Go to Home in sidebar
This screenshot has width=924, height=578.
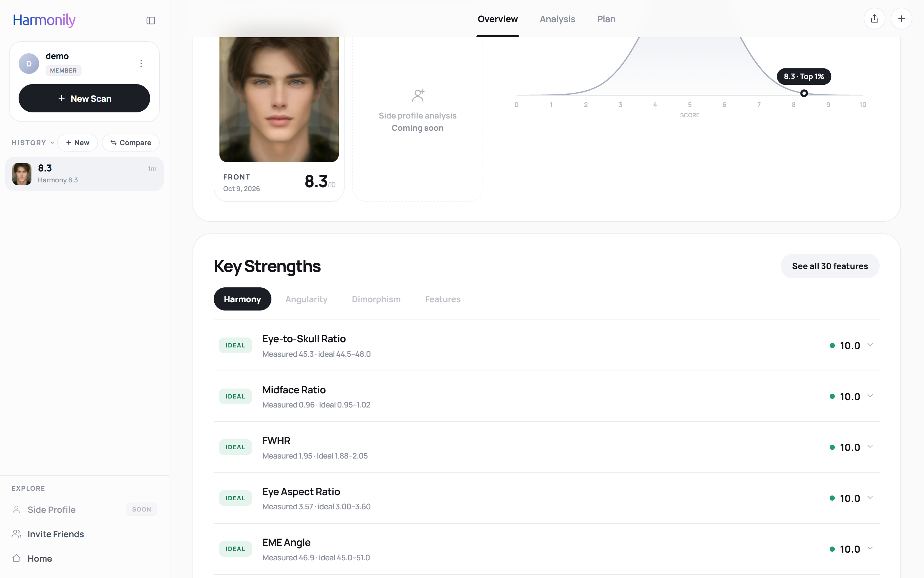[x=40, y=558]
